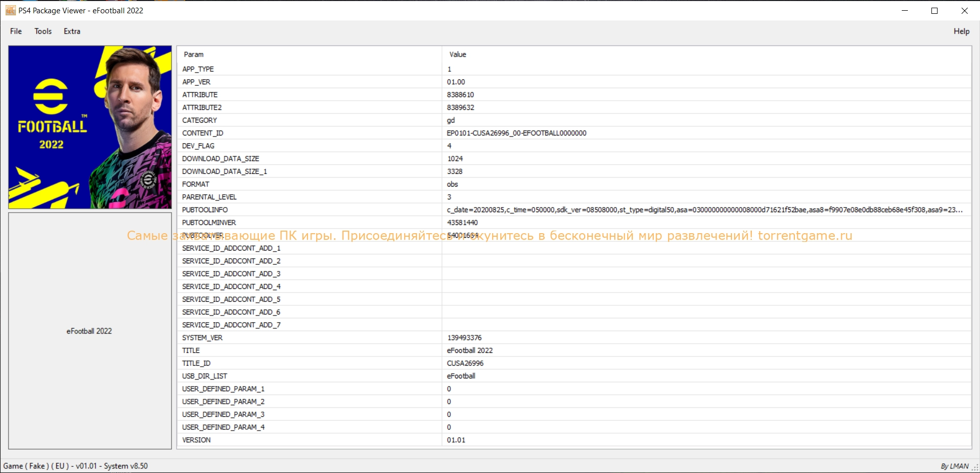Viewport: 980px width, 473px height.
Task: Select the PUBTOOLINFO value cell
Action: pyautogui.click(x=704, y=210)
